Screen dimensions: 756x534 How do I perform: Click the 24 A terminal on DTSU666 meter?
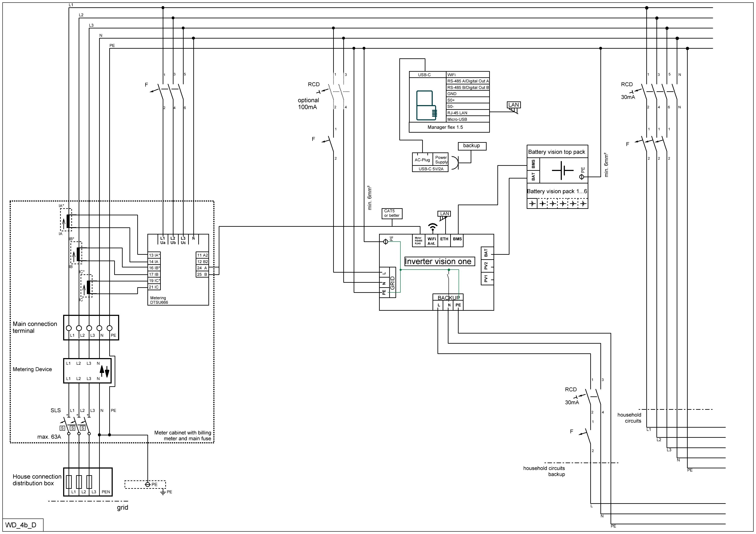(202, 268)
